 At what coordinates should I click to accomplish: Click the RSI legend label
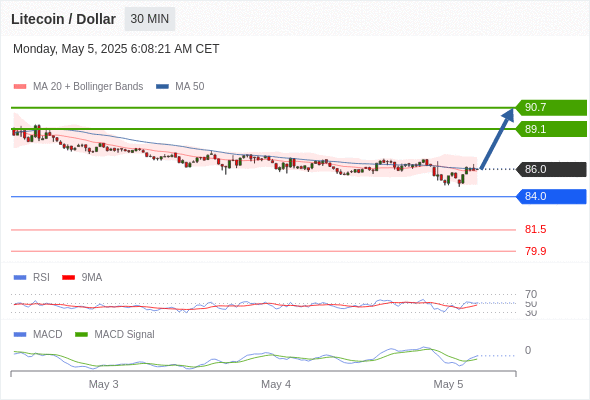[41, 278]
